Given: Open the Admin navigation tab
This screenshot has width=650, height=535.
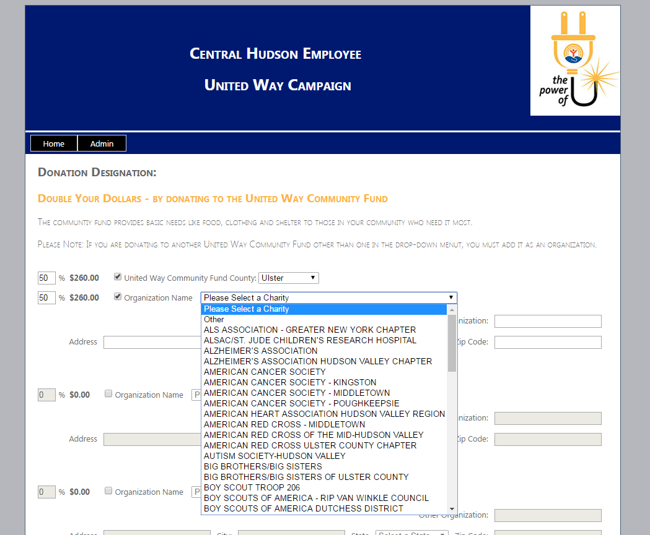Looking at the screenshot, I should (x=102, y=144).
